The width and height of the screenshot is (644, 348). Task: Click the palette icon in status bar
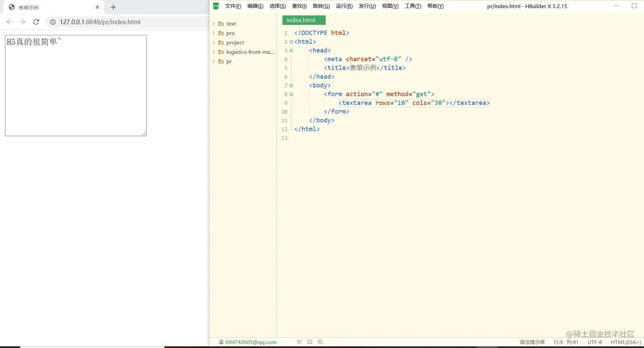coord(320,342)
